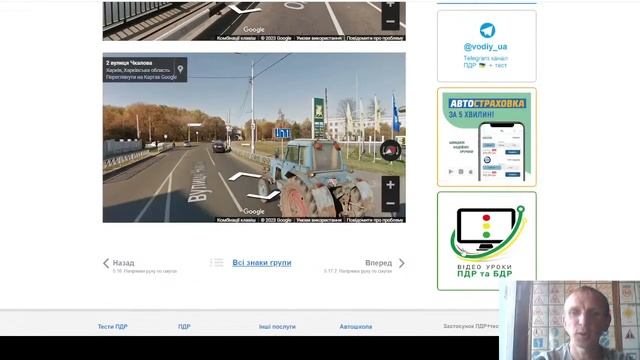Open the Всі знаки групи link

click(262, 263)
